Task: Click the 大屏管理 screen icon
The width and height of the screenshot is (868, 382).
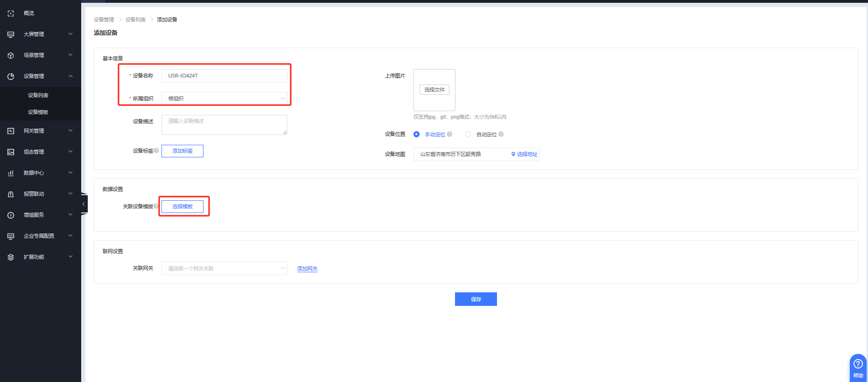Action: point(11,35)
